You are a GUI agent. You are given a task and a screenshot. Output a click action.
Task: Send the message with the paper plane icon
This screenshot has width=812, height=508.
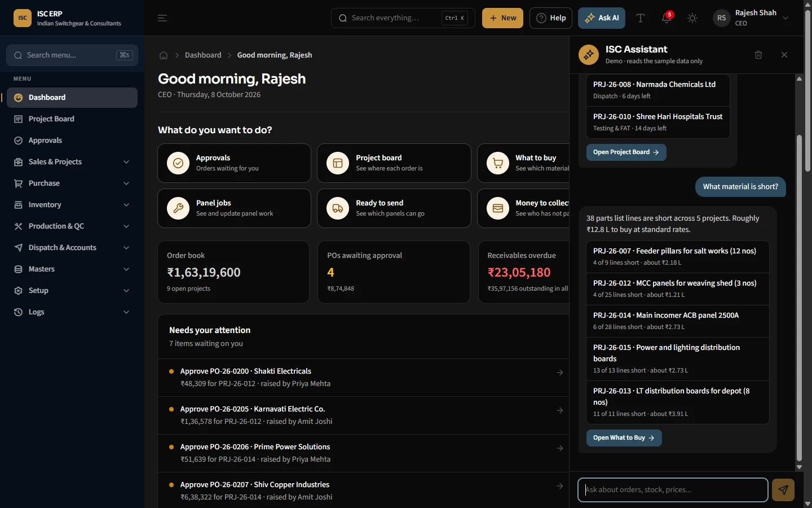[783, 490]
